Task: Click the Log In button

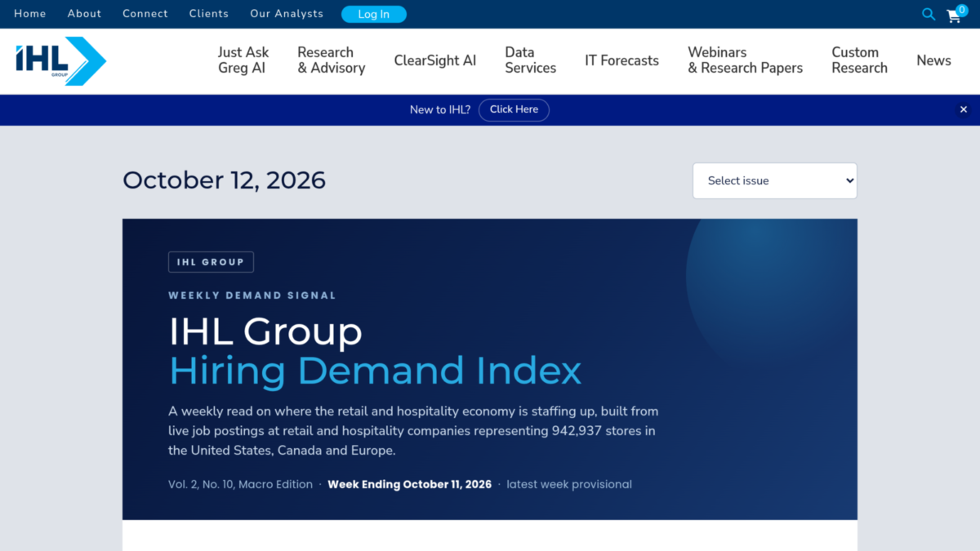Action: (x=374, y=14)
